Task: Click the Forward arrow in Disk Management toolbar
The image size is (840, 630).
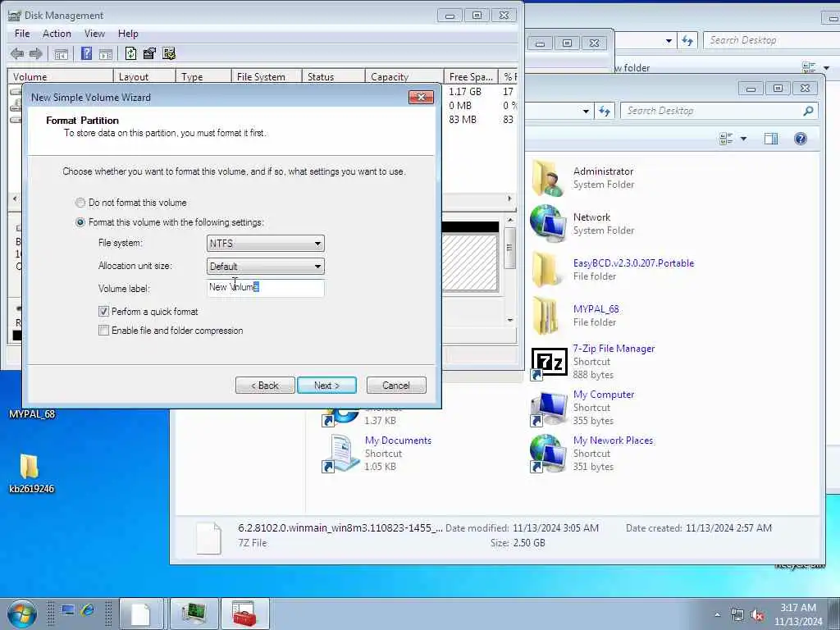Action: point(35,53)
